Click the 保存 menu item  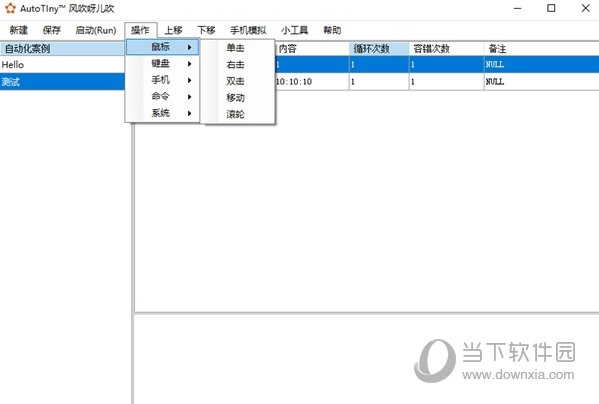(52, 30)
